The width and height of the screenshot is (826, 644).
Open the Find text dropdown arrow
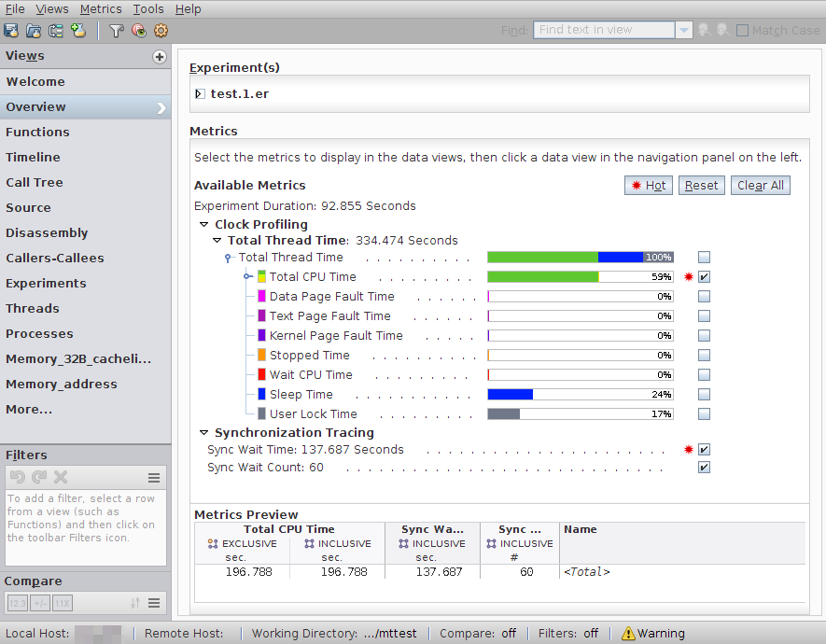tap(683, 30)
